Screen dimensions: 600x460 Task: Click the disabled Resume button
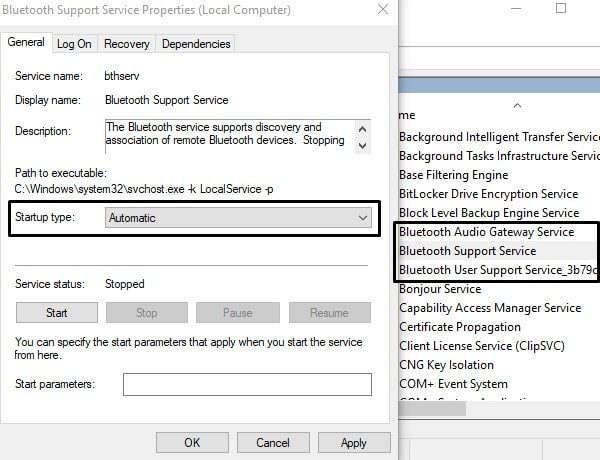(x=329, y=313)
